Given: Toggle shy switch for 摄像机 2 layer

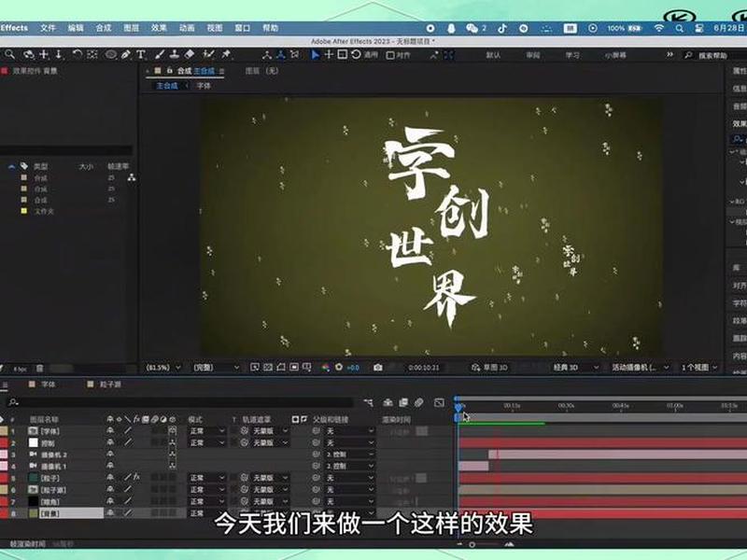Looking at the screenshot, I should pyautogui.click(x=110, y=454).
